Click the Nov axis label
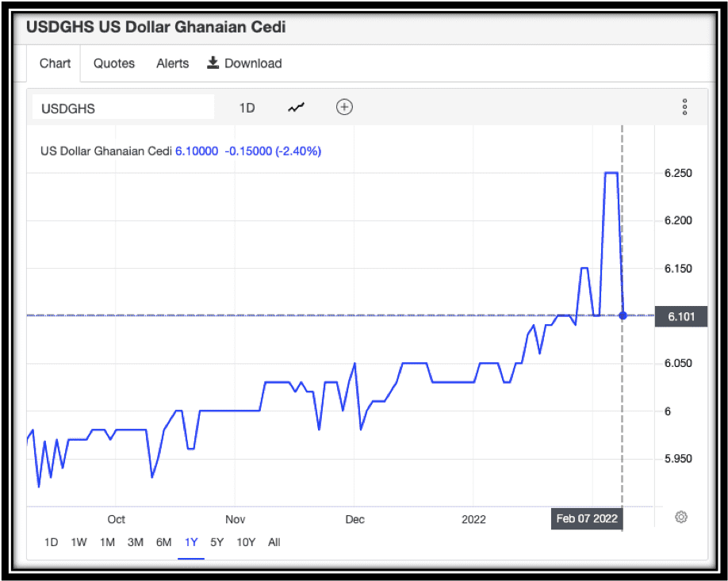The width and height of the screenshot is (728, 581). pos(235,519)
